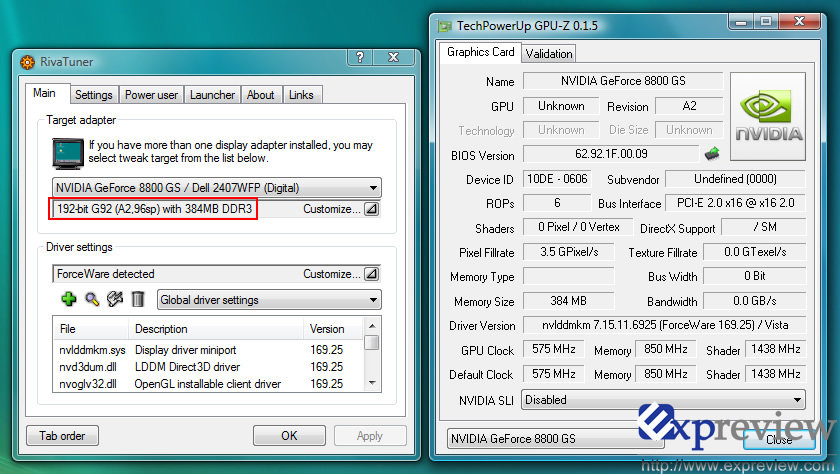Click the OK button in RivaTuner
Image resolution: width=840 pixels, height=474 pixels.
[x=289, y=436]
